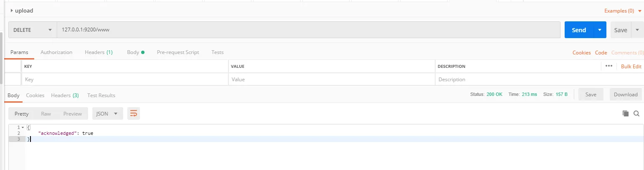Switch response view to Preview
The height and width of the screenshot is (170, 644).
(73, 113)
